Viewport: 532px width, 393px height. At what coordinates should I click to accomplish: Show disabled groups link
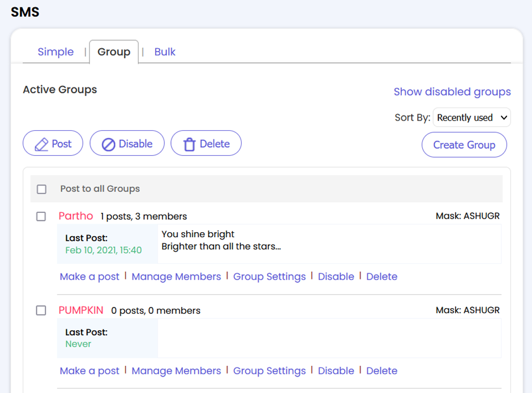coord(452,92)
